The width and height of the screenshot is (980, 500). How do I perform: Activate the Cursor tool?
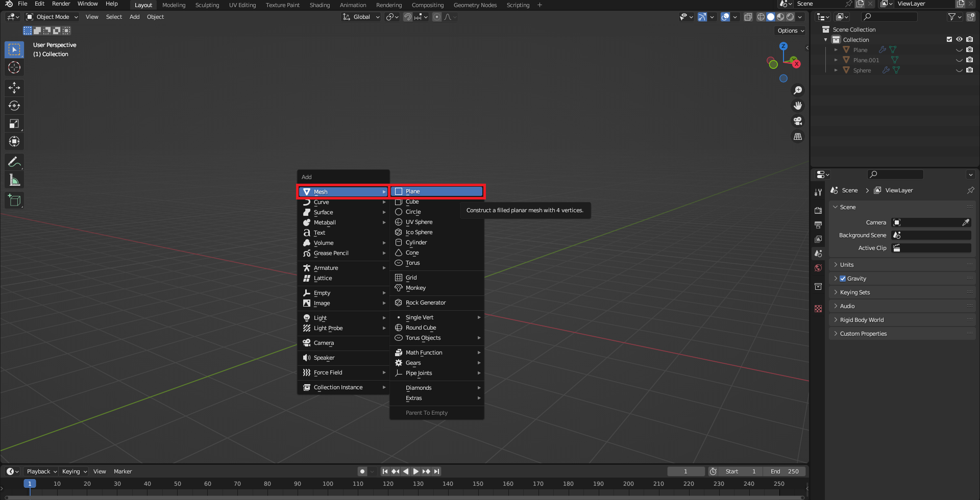[x=14, y=67]
